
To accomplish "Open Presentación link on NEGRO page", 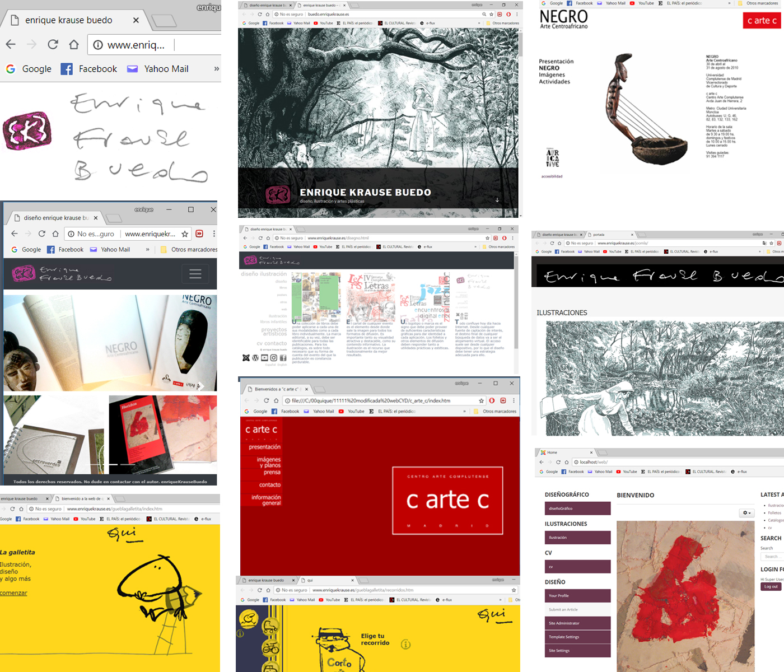I will click(556, 62).
